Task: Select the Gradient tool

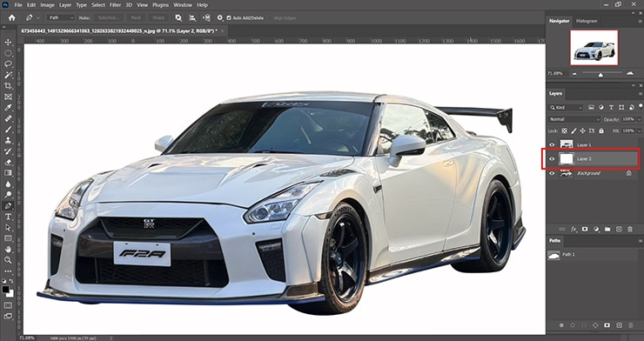Action: (8, 173)
